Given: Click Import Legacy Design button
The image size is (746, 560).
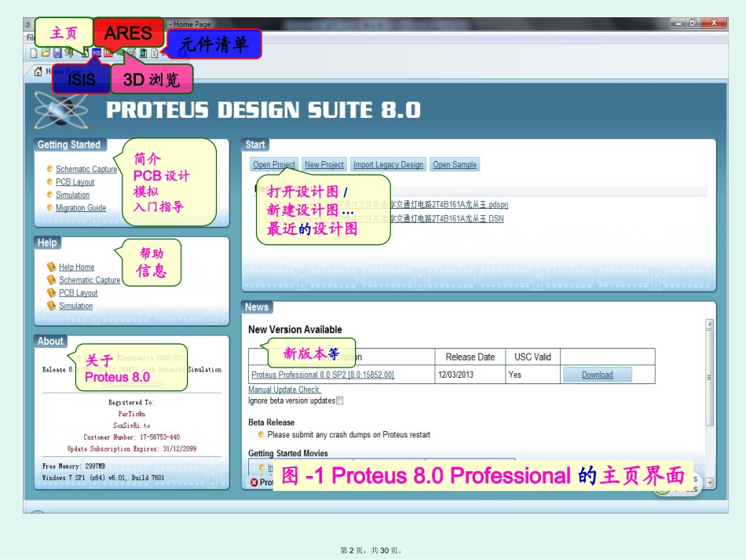Looking at the screenshot, I should 388,164.
